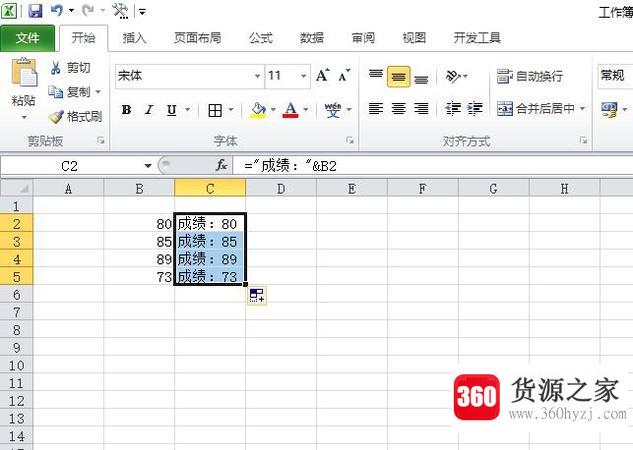Screen dimensions: 633x450
Task: Switch to the Review (审阅) tab
Action: (x=363, y=38)
